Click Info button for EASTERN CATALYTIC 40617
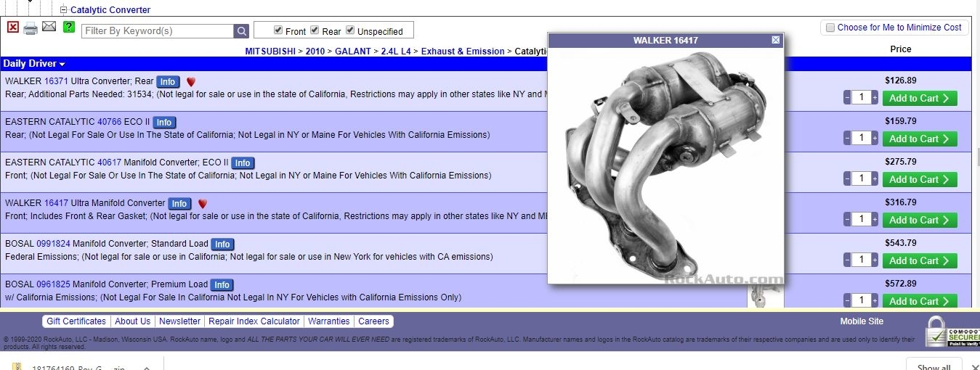980x370 pixels. pyautogui.click(x=243, y=163)
